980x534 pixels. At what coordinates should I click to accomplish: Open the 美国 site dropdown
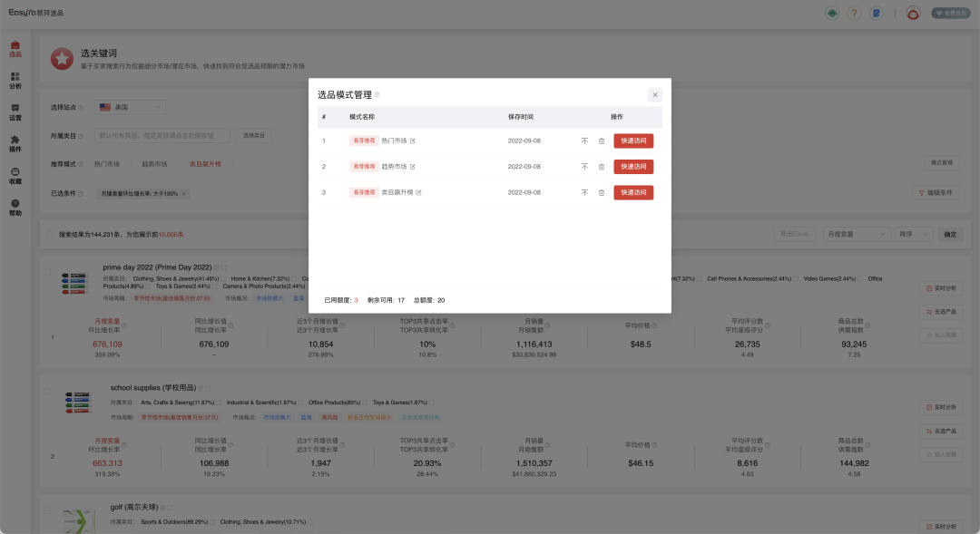tap(130, 107)
